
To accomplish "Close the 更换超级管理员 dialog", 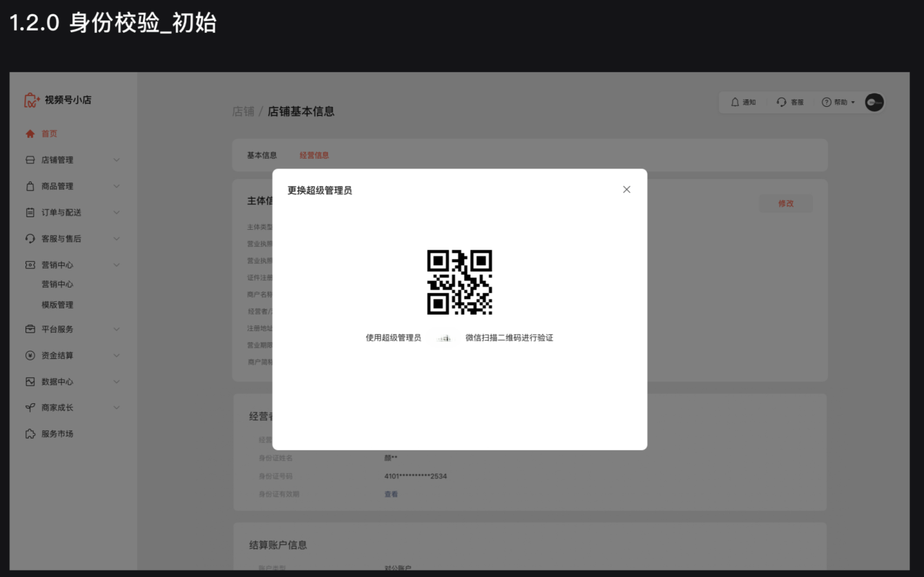I will click(x=627, y=189).
